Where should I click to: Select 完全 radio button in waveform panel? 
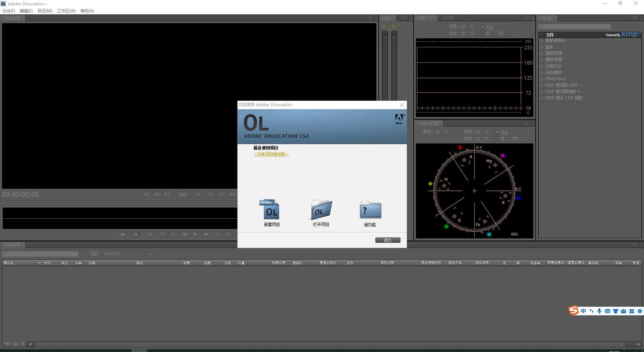pyautogui.click(x=482, y=27)
